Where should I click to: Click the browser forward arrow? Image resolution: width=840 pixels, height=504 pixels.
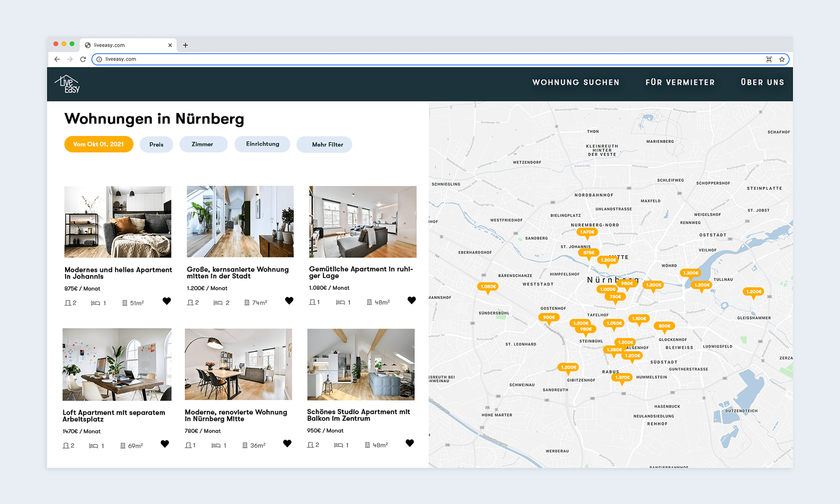click(x=70, y=59)
